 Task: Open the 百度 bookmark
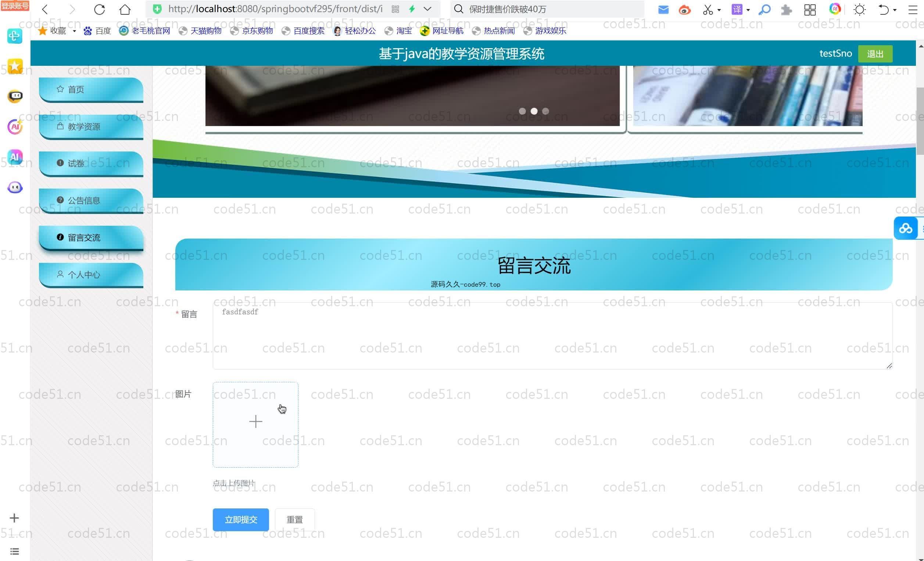pos(97,31)
